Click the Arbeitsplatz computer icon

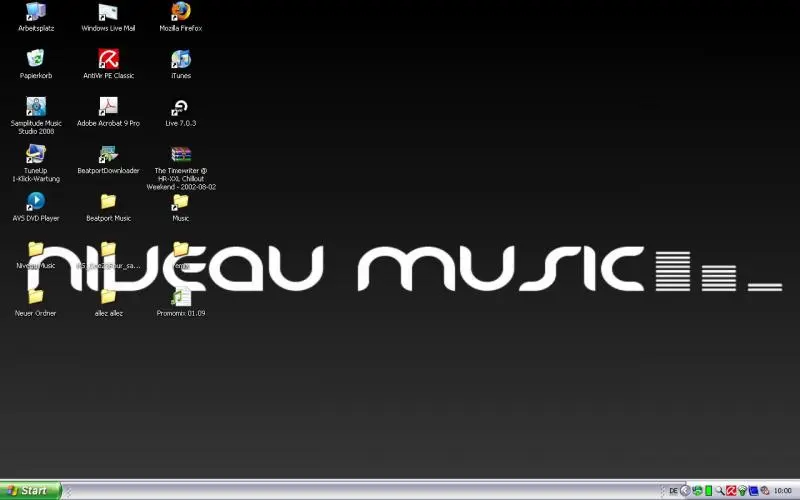coord(36,12)
